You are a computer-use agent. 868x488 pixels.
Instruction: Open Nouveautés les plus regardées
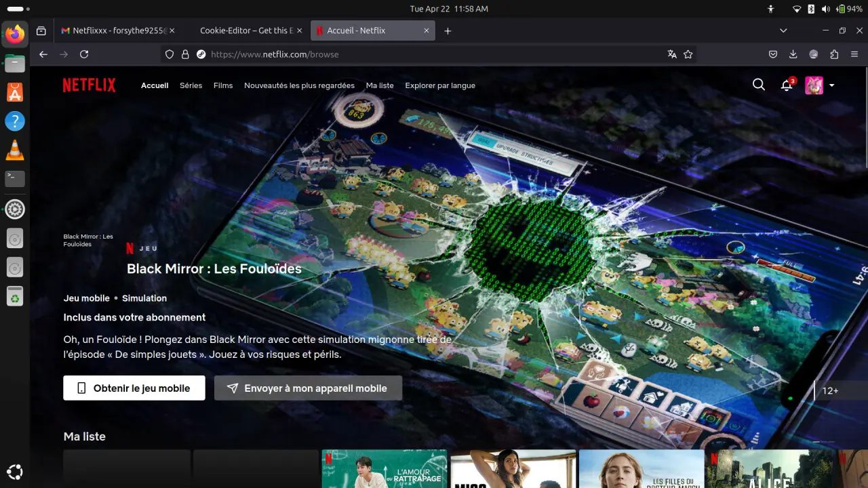click(x=299, y=85)
